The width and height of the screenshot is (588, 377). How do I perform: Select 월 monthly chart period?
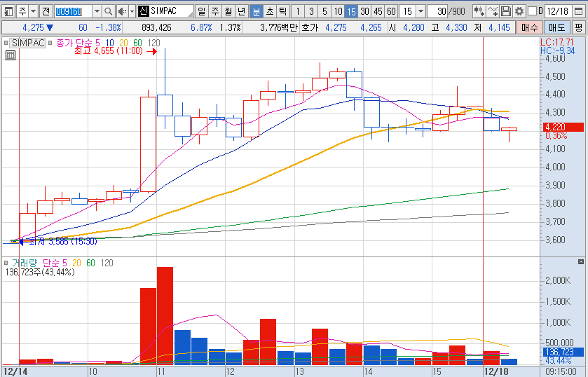click(x=228, y=11)
